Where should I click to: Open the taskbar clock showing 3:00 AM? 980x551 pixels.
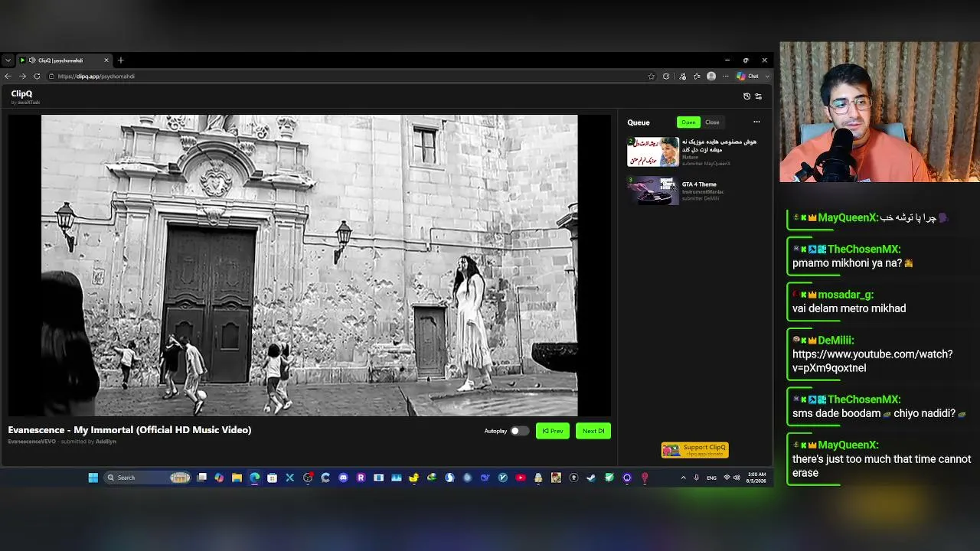(x=756, y=478)
